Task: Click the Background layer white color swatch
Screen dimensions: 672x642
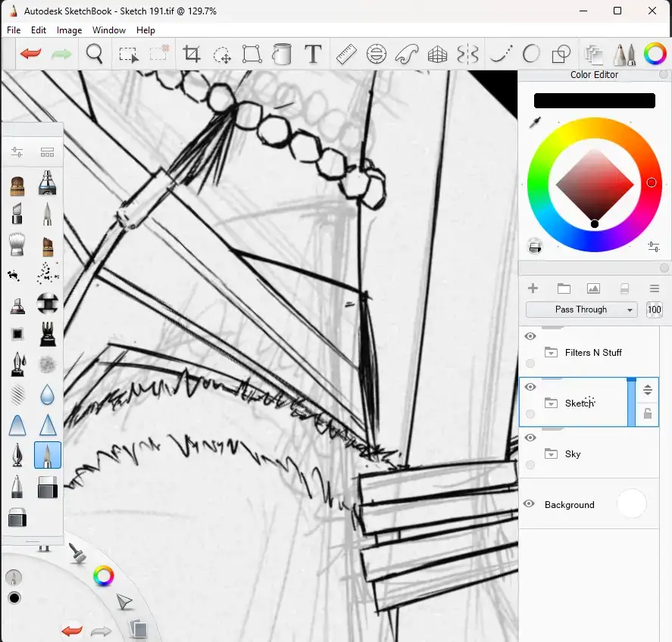Action: coord(631,504)
